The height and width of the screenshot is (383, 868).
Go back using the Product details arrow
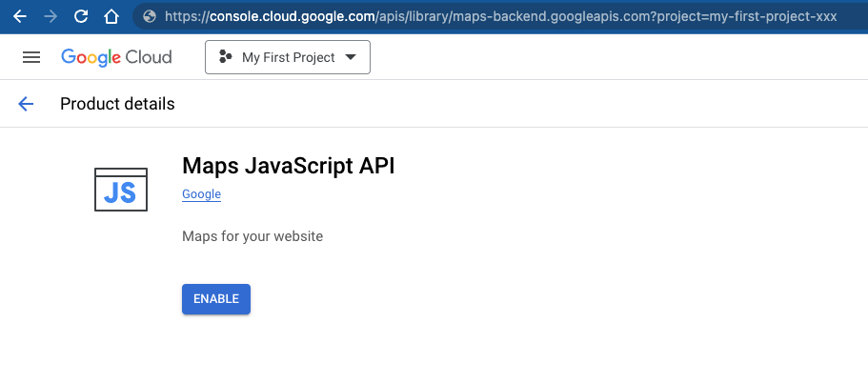(x=26, y=104)
